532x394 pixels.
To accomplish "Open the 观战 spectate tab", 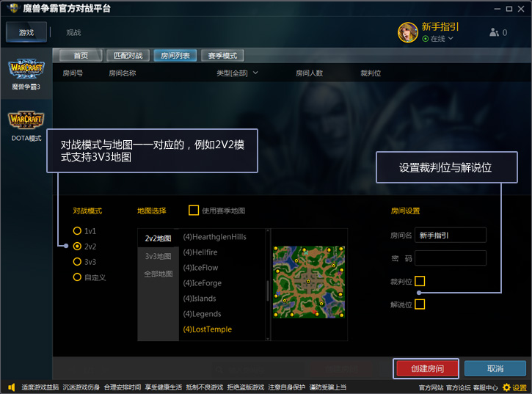I will tap(73, 32).
